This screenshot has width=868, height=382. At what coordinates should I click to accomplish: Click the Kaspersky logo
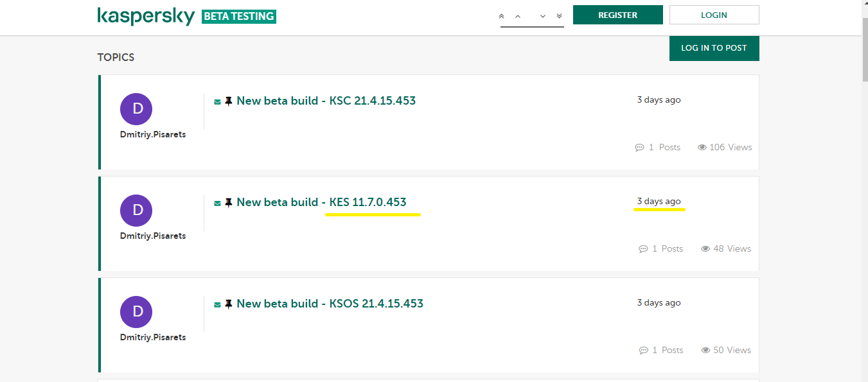coord(146,16)
